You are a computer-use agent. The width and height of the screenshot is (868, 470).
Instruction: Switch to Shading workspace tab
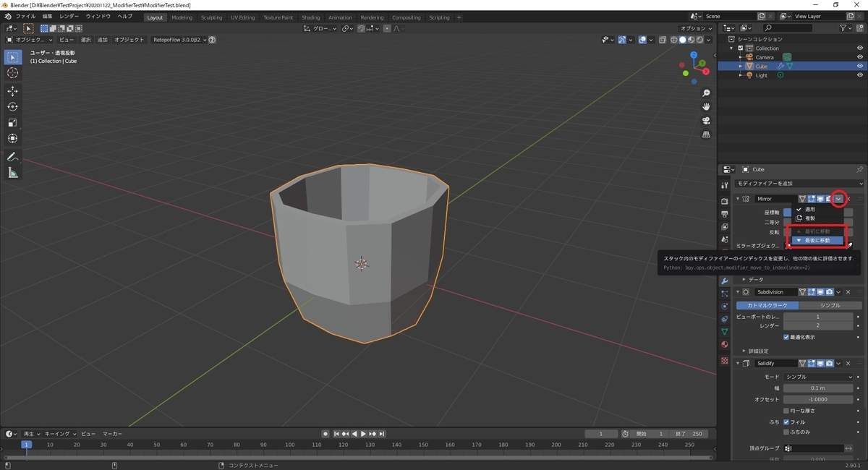pos(311,17)
